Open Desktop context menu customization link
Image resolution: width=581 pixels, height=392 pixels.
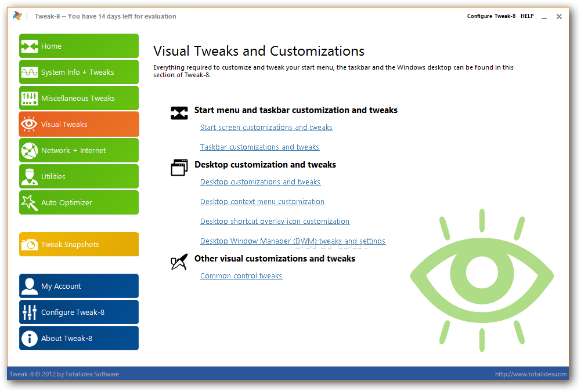point(262,201)
